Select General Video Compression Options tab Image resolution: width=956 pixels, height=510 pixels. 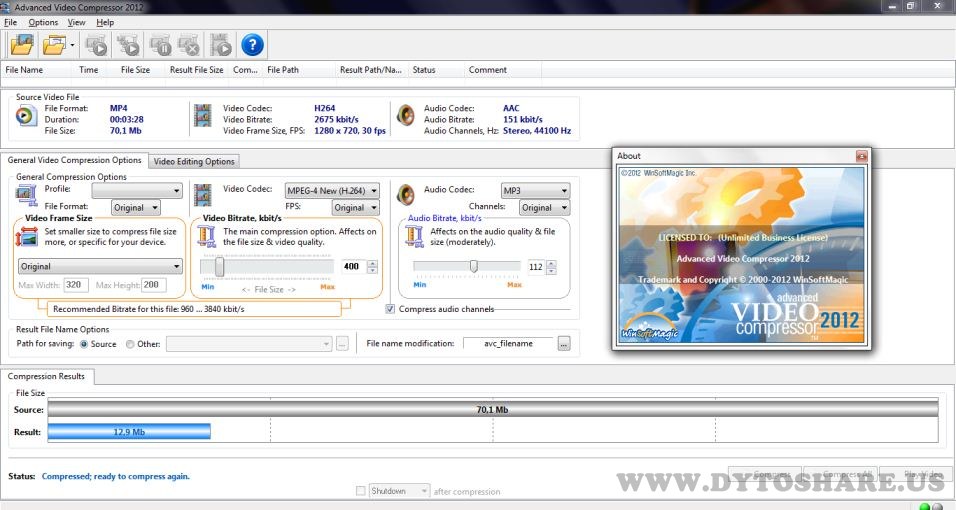click(x=74, y=160)
